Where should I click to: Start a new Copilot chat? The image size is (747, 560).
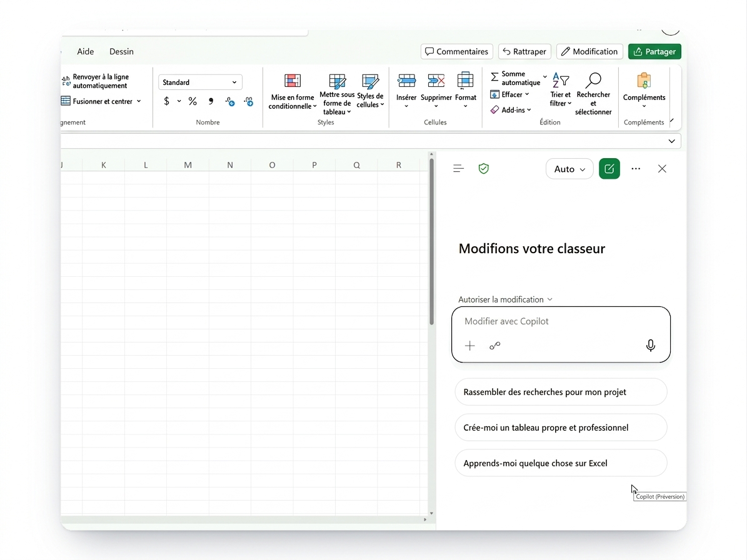click(x=609, y=169)
